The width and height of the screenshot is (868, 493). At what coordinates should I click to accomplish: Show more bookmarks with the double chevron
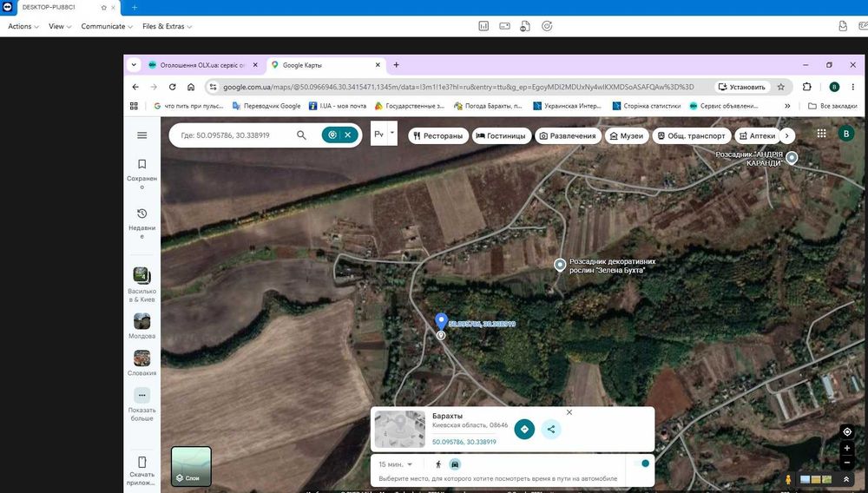tap(787, 106)
